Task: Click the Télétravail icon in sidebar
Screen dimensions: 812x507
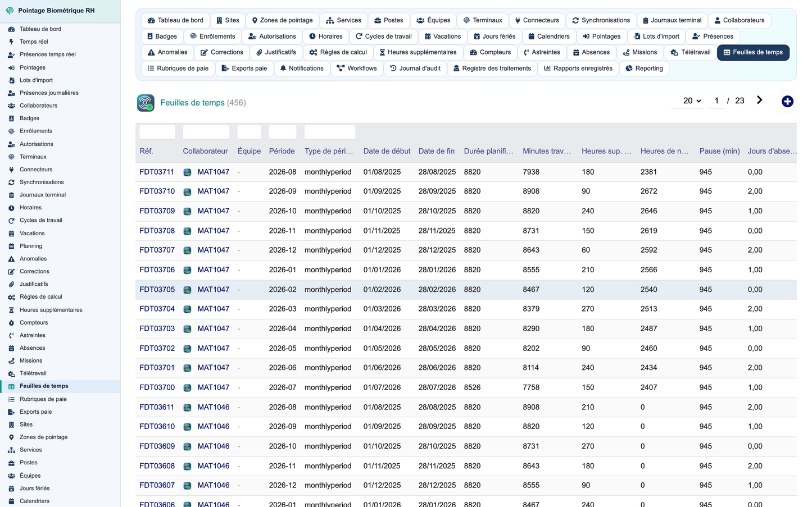Action: click(x=11, y=374)
